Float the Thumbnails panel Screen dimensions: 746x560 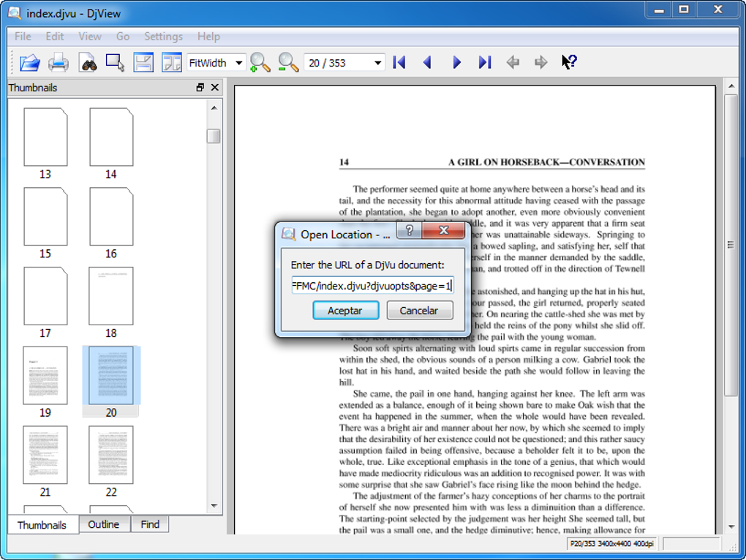(200, 88)
